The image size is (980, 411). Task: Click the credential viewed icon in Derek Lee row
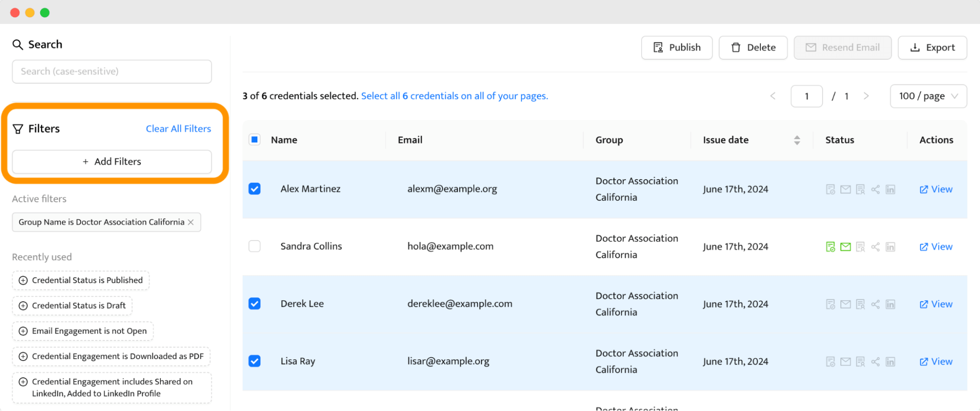tap(860, 304)
